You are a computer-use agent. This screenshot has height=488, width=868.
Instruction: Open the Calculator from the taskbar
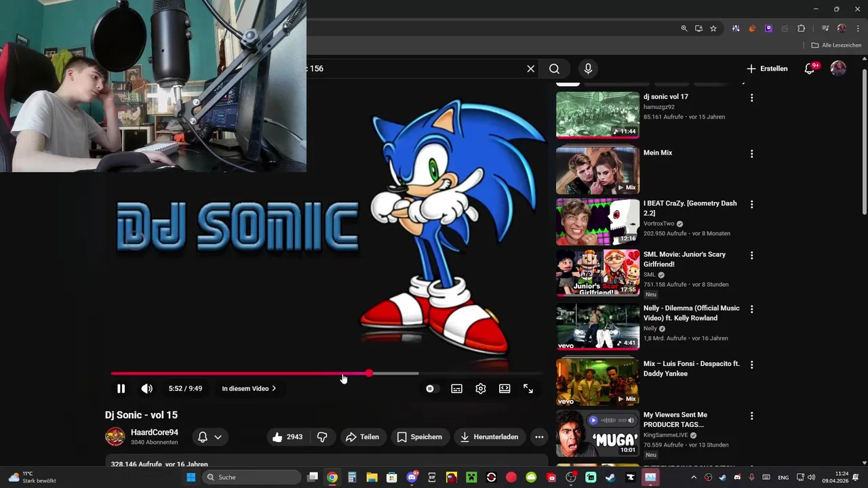352,477
